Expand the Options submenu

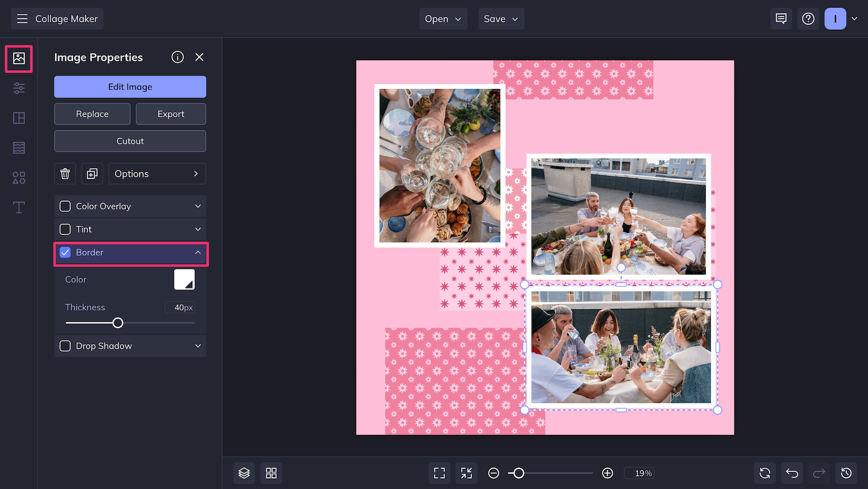(x=157, y=174)
